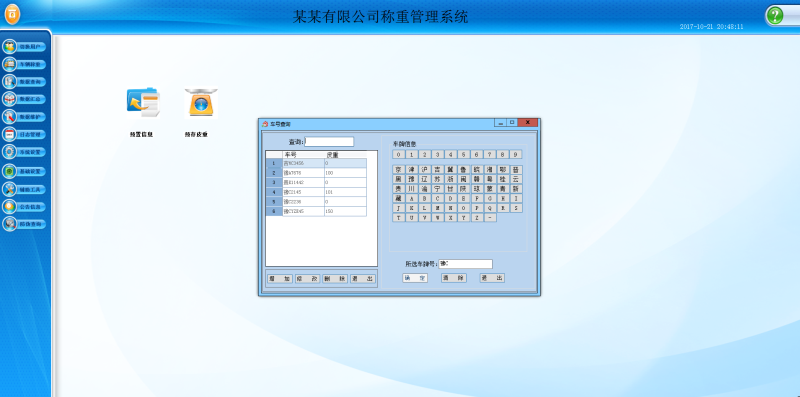Image resolution: width=800 pixels, height=397 pixels.
Task: Click the 辅助工具 sidebar label
Action: point(30,189)
